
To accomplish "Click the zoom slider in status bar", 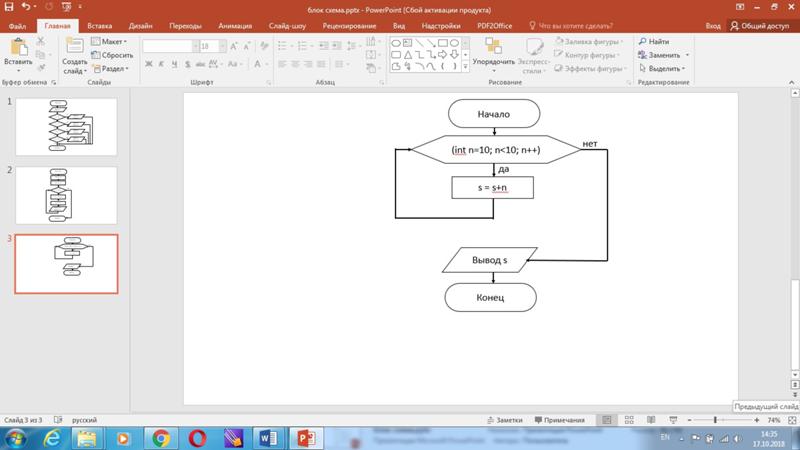I will tap(717, 420).
